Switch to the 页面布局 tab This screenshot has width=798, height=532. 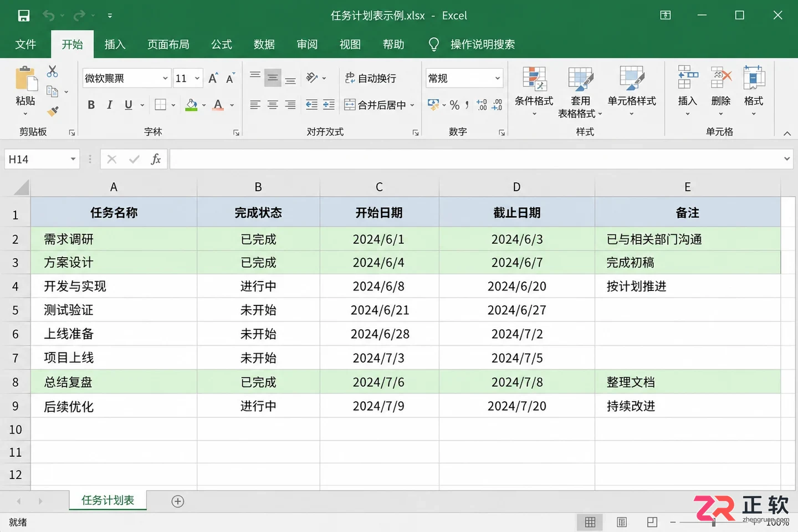click(x=168, y=44)
